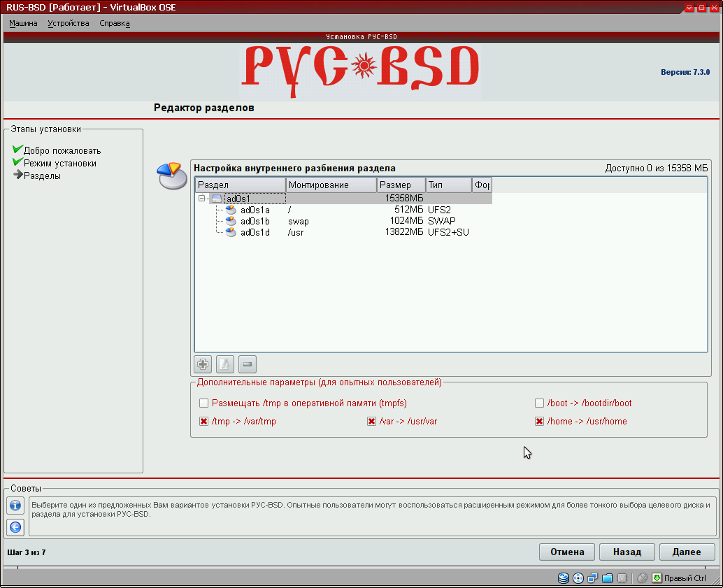Click the Версия: 7.3.0 label
This screenshot has width=723, height=588.
[x=685, y=72]
